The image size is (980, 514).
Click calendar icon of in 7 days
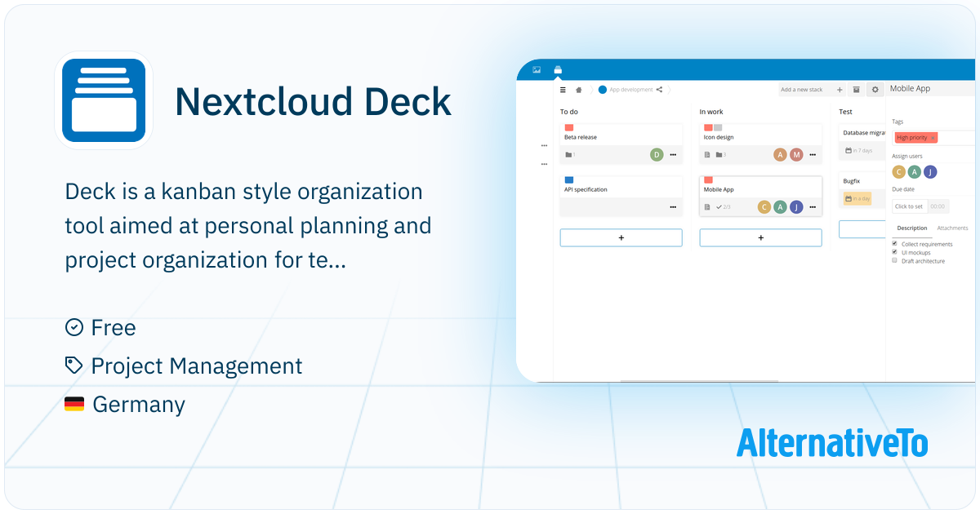point(849,150)
